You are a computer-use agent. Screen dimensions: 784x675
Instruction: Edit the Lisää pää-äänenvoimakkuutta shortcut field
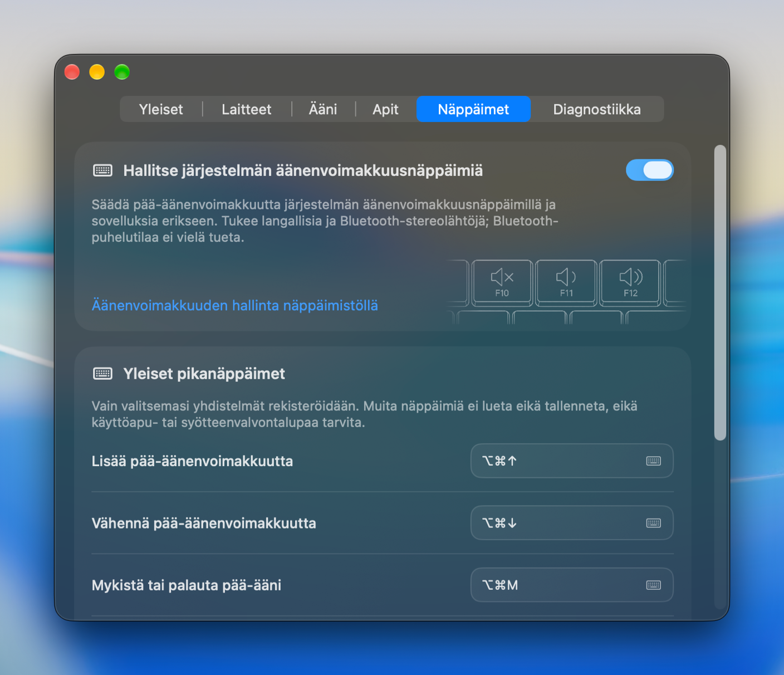click(x=572, y=461)
